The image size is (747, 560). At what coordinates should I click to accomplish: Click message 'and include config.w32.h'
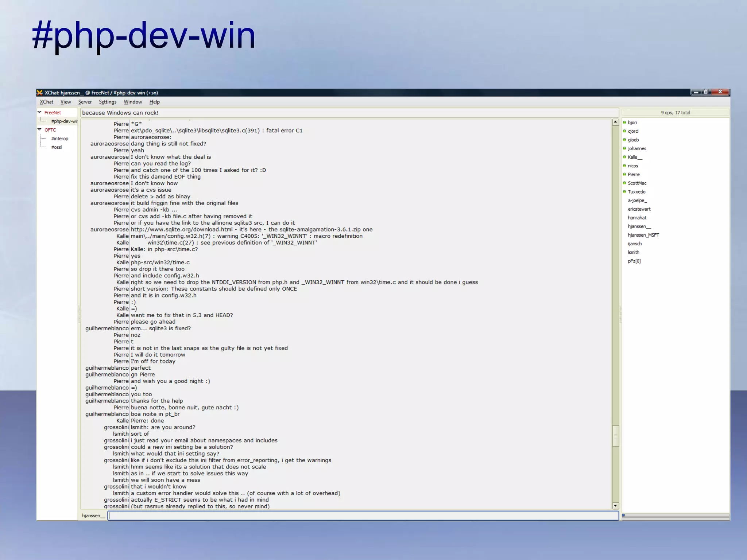tap(165, 276)
